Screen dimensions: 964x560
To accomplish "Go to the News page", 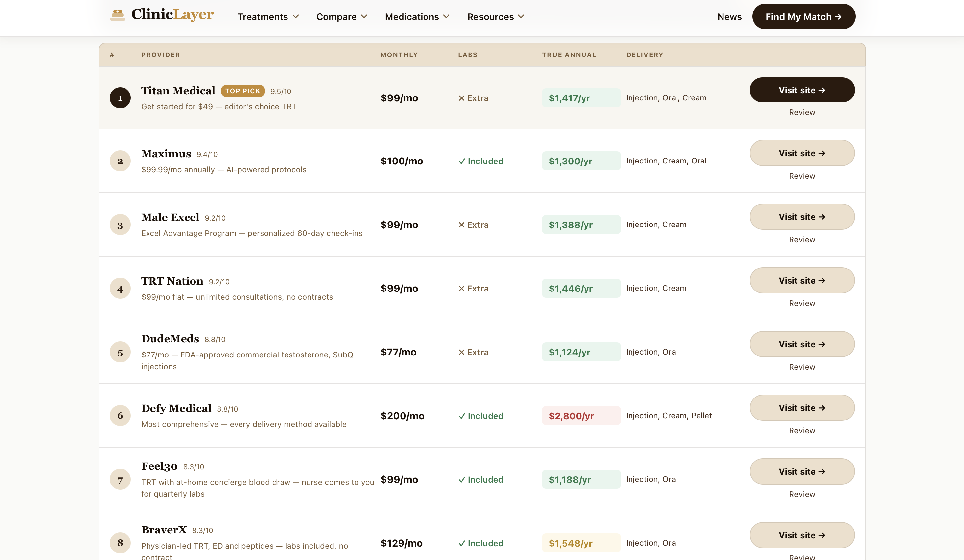I will point(729,17).
